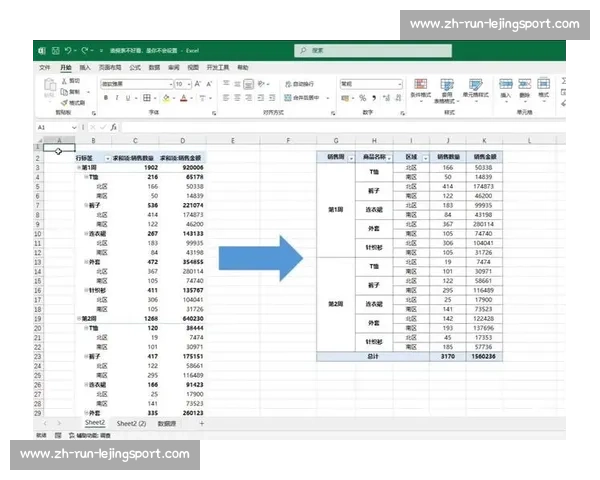Image resolution: width=600 pixels, height=480 pixels.
Task: Click the fx insert function icon
Action: [113, 128]
